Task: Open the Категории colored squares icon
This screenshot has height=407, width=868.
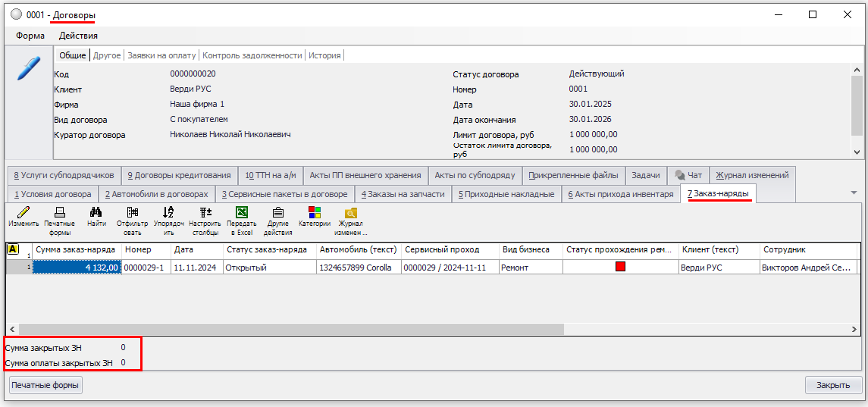Action: 315,213
